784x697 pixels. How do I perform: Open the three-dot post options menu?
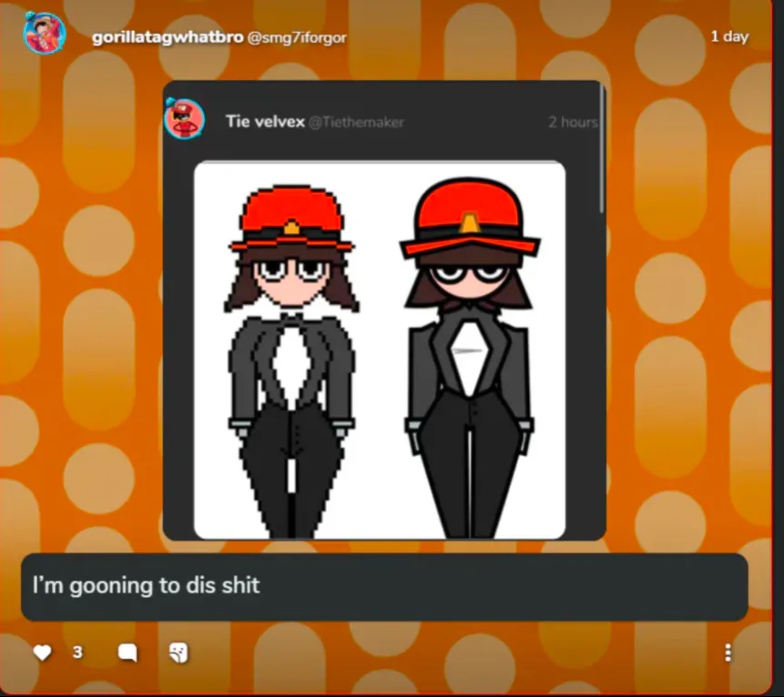point(728,652)
